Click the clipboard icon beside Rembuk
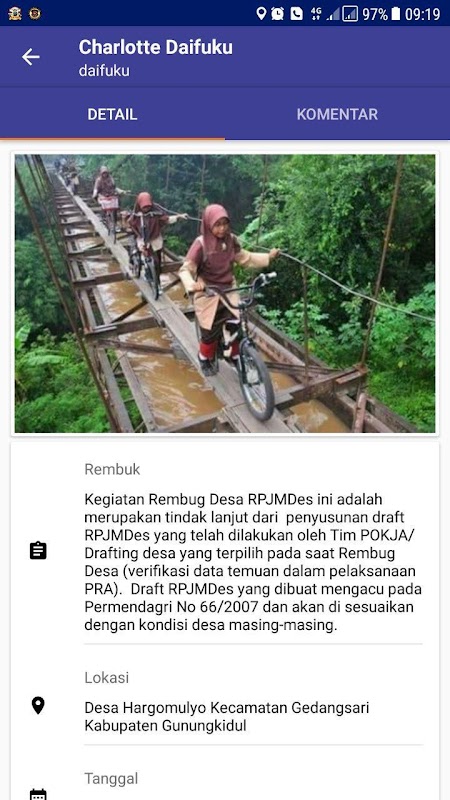450x800 pixels. coord(38,551)
